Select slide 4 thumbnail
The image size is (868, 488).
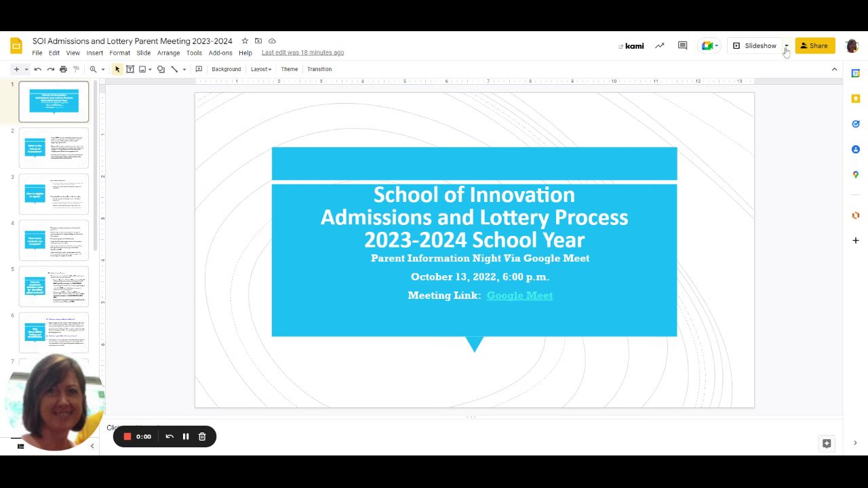(x=54, y=240)
